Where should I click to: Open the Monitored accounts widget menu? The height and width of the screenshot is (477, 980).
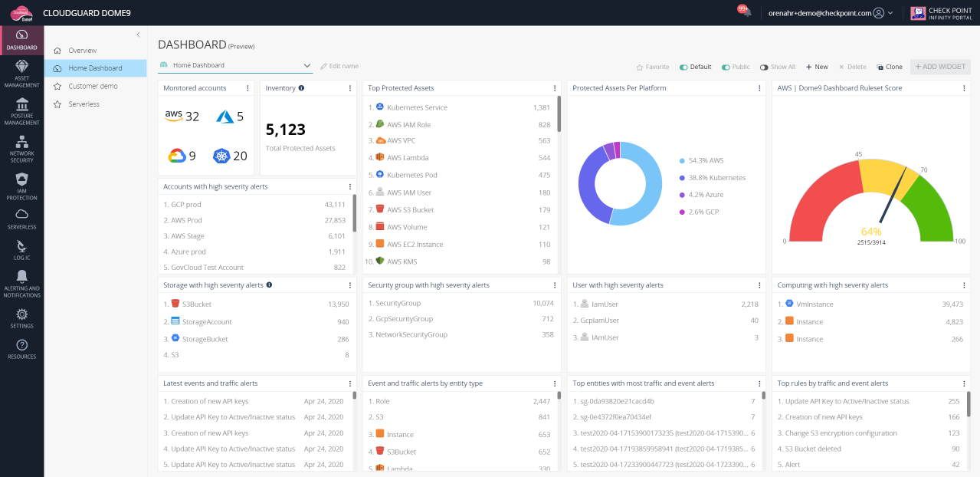(247, 87)
